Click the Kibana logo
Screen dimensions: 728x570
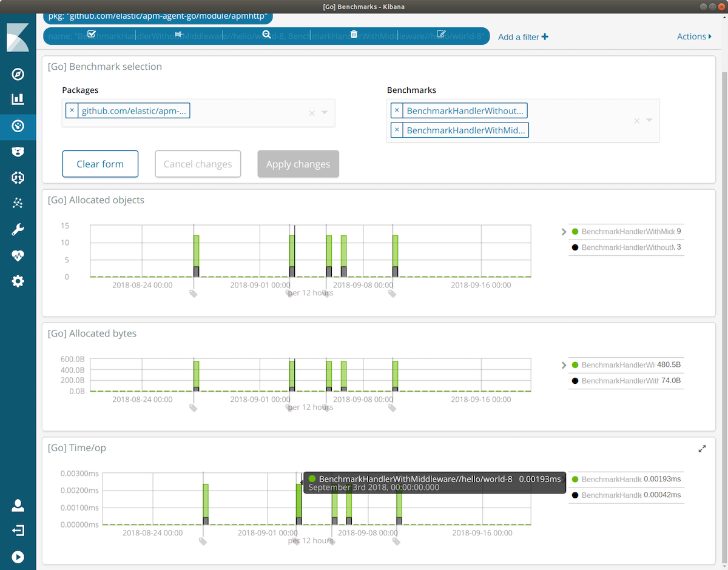[18, 38]
